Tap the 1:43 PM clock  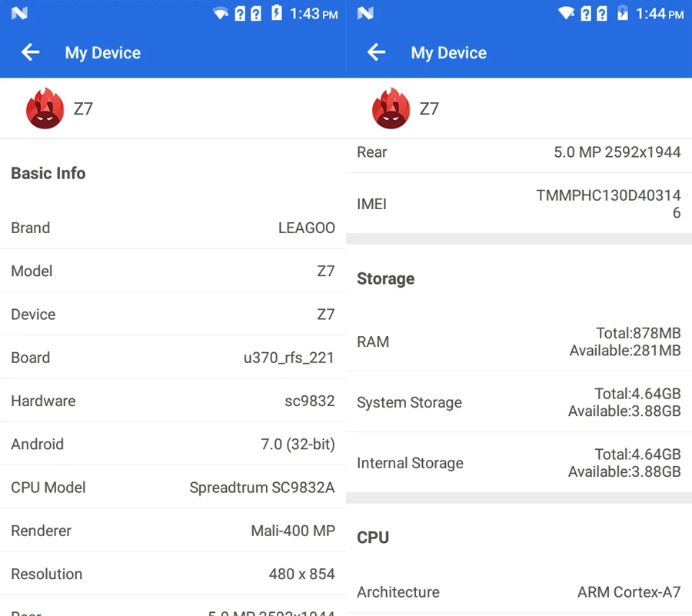(314, 14)
